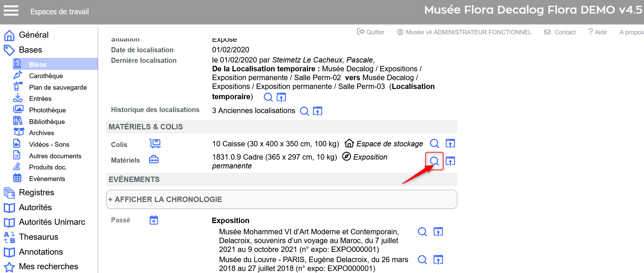Viewport: 644px width, 273px height.
Task: View Historique des localisations with magnifier
Action: [305, 111]
